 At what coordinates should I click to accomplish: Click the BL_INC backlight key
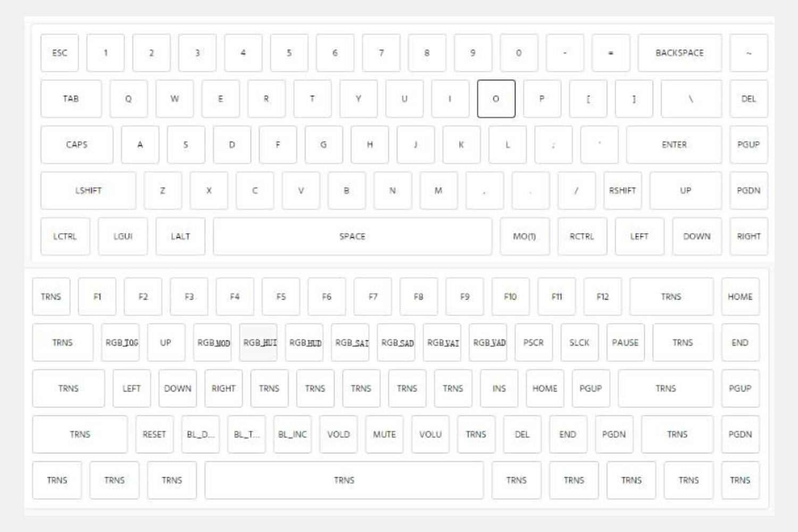[x=292, y=434]
